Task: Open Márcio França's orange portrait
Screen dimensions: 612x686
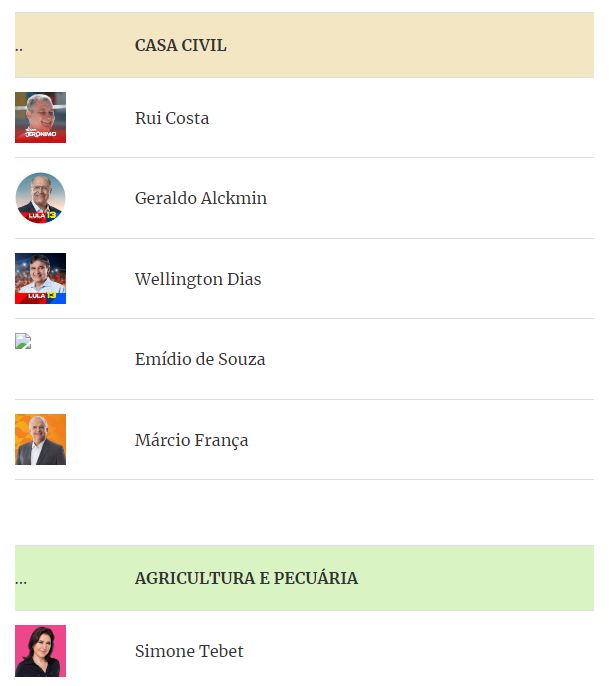Action: pyautogui.click(x=40, y=439)
